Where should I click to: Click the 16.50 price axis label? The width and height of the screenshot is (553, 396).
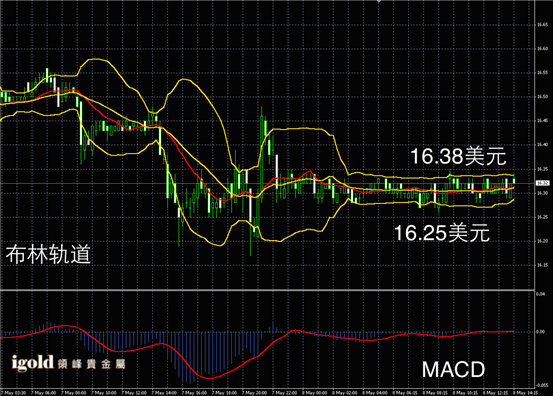[542, 97]
